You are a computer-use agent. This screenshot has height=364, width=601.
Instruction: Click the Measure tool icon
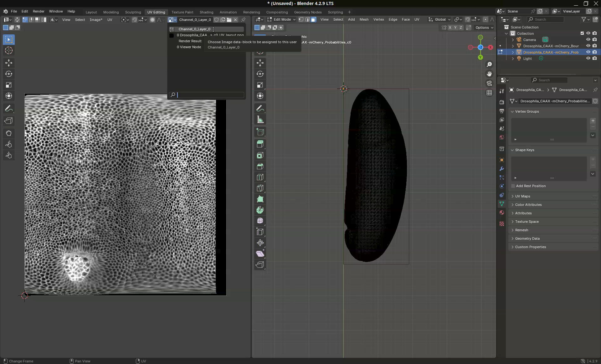point(260,120)
